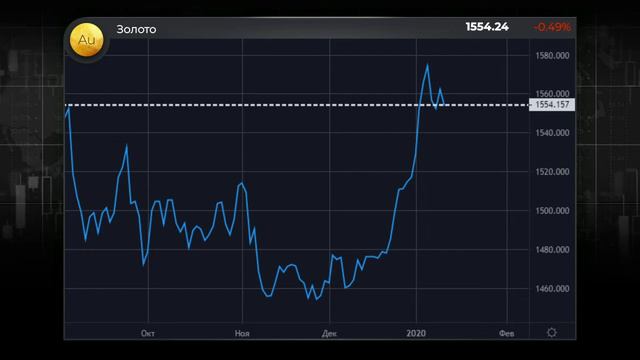
Task: Click the 1554.24 current price value
Action: point(487,27)
